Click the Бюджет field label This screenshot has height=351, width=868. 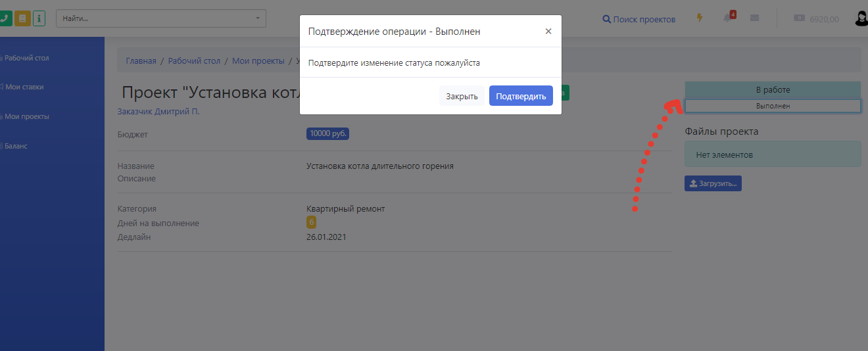133,134
